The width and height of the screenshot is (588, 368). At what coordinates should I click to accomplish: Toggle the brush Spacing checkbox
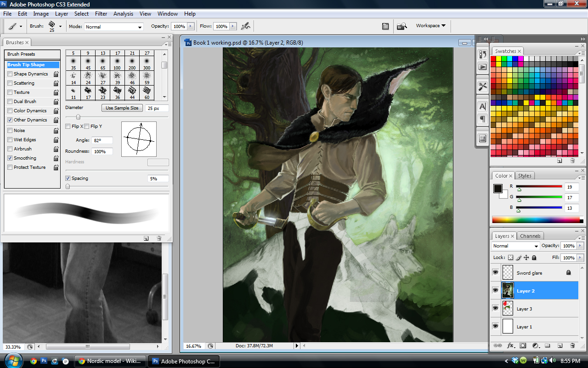click(68, 178)
